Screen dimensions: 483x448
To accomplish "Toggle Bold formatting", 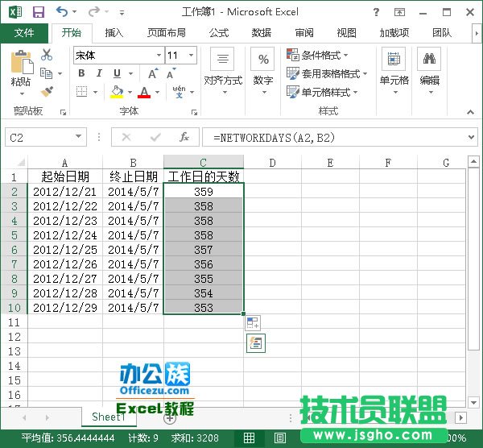I will tap(81, 73).
